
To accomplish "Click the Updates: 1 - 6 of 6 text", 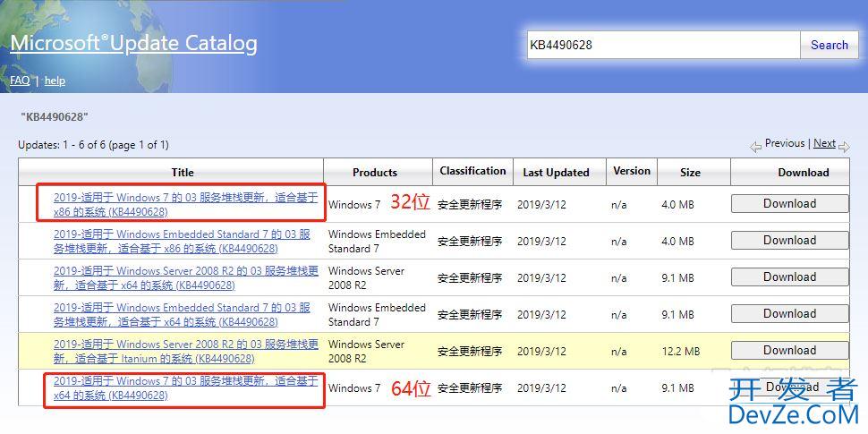I will [94, 145].
